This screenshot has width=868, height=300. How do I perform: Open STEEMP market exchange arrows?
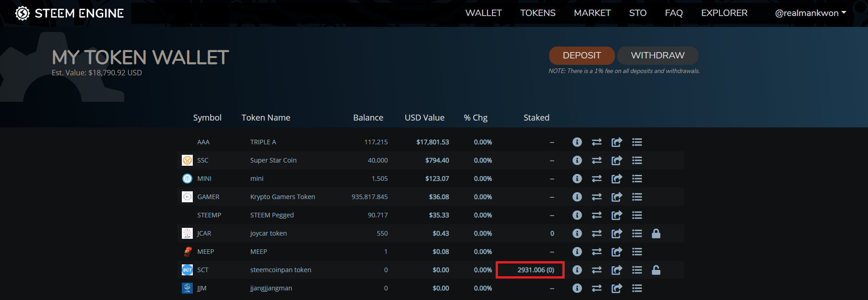597,215
